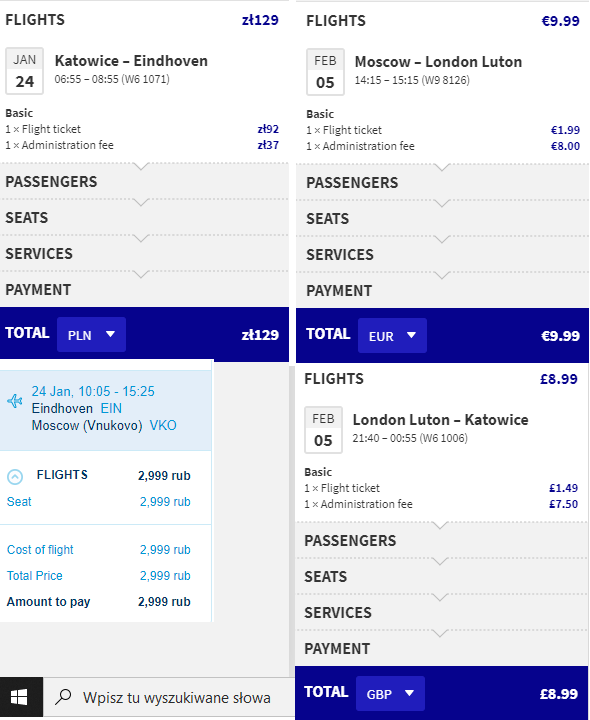Open the Windows Start menu

pyautogui.click(x=21, y=698)
